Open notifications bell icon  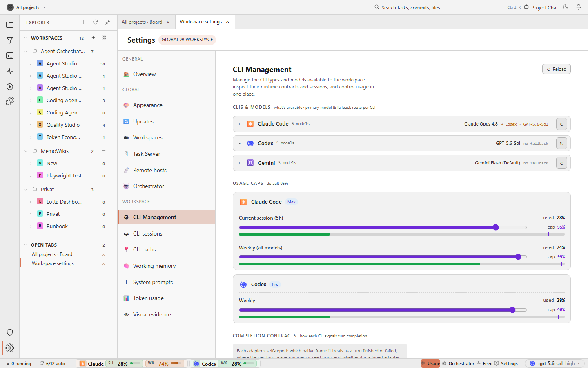click(x=579, y=7)
